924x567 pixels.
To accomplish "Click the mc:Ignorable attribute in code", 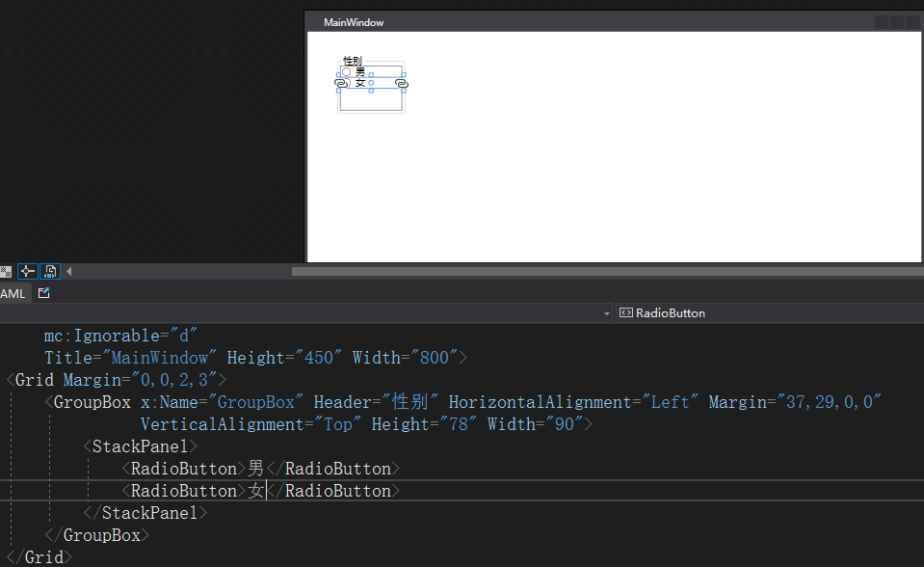I will click(120, 336).
